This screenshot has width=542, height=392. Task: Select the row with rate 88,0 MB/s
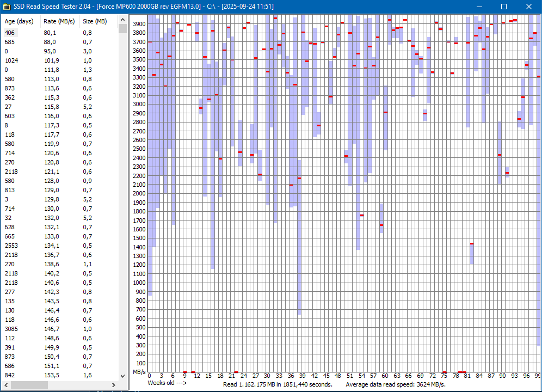point(59,42)
